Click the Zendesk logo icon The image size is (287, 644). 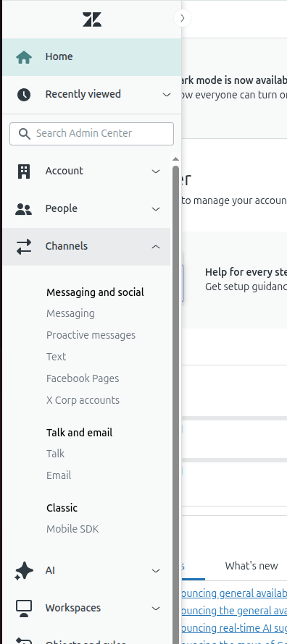point(92,20)
